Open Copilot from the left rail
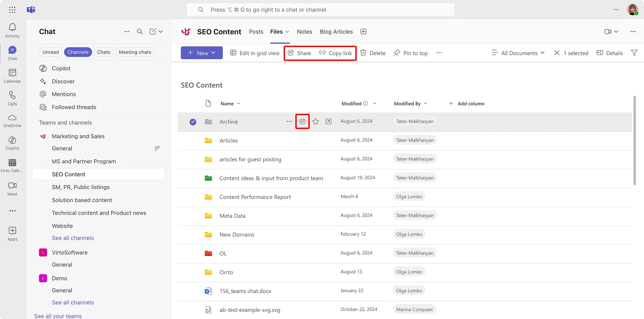This screenshot has height=319, width=644. pyautogui.click(x=12, y=142)
